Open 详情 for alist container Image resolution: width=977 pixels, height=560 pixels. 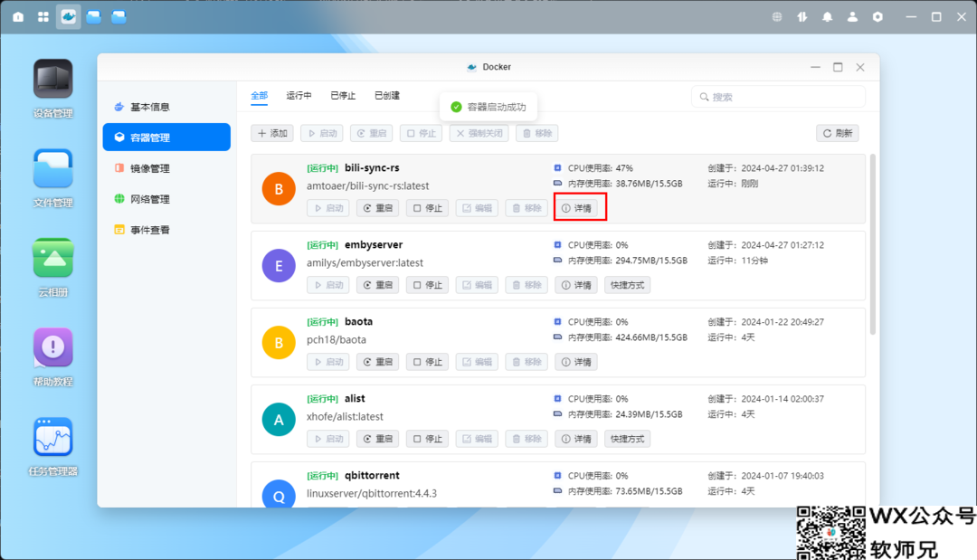[x=576, y=439]
